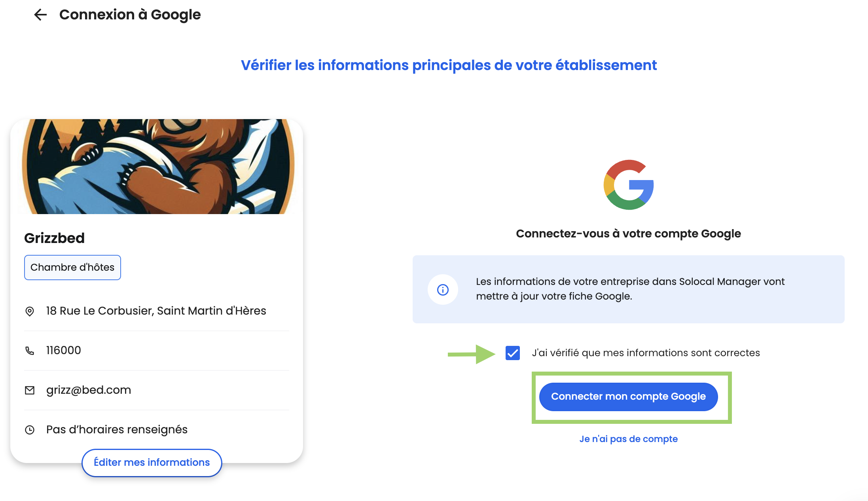This screenshot has height=501, width=868.
Task: Click the address "18 Rue Le Corbusier"
Action: (x=156, y=311)
